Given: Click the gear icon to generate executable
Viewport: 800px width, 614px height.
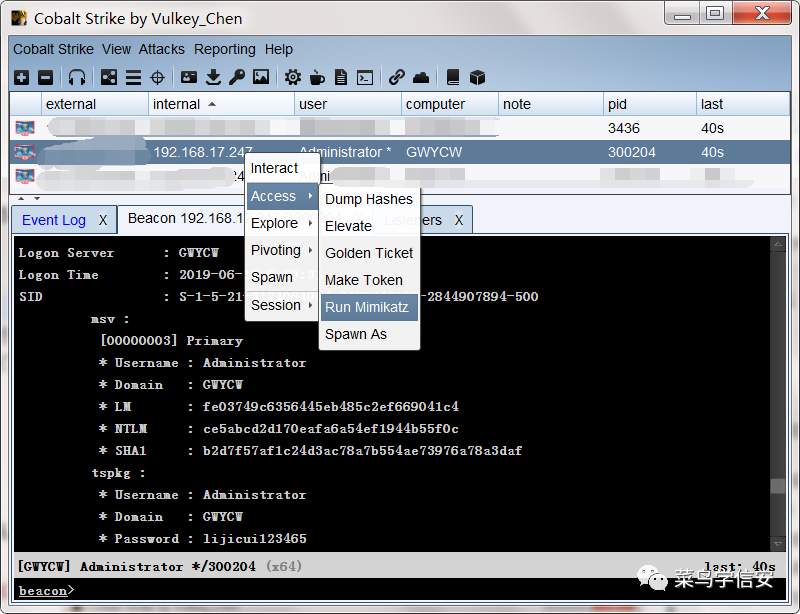Looking at the screenshot, I should (292, 78).
